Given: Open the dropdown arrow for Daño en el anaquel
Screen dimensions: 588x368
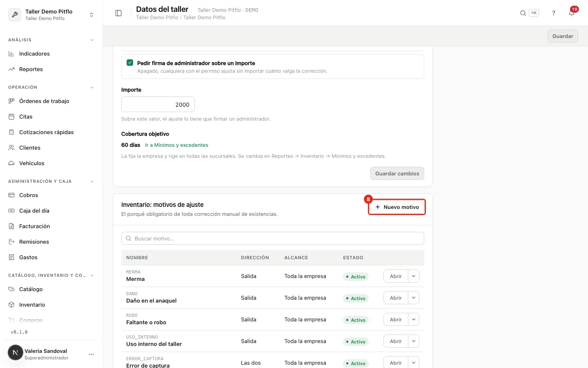Looking at the screenshot, I should tap(414, 298).
